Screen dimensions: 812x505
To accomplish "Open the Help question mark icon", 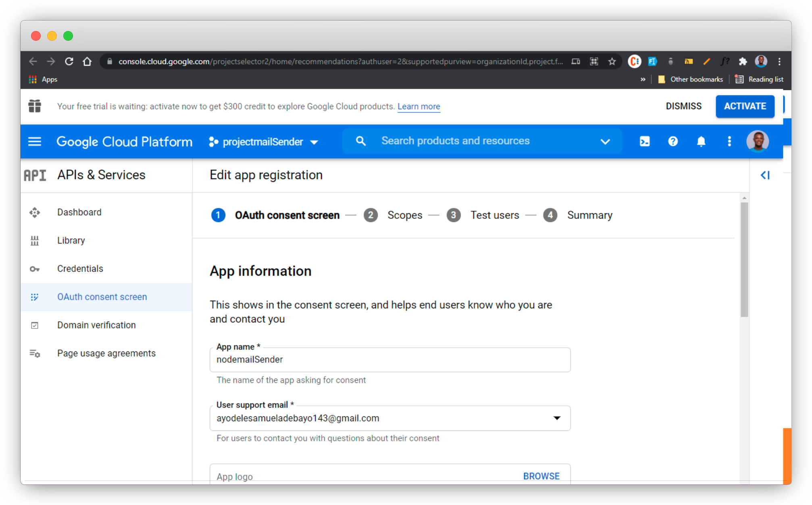I will pyautogui.click(x=673, y=141).
